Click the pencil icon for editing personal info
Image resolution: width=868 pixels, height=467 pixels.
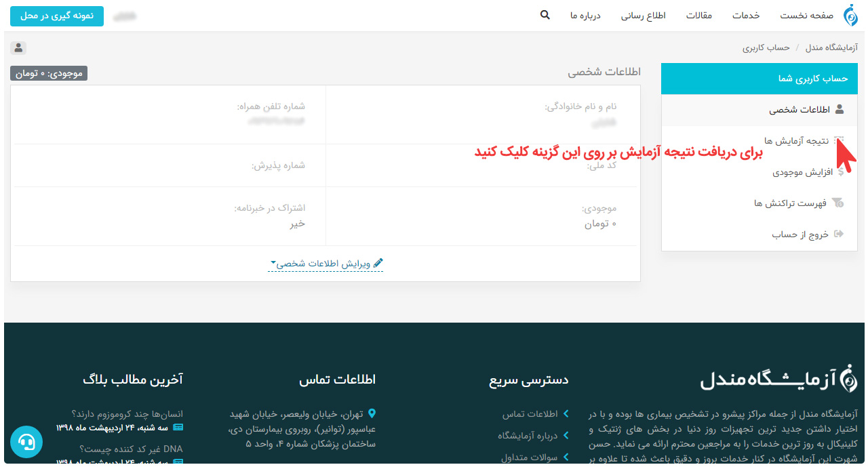(x=378, y=263)
